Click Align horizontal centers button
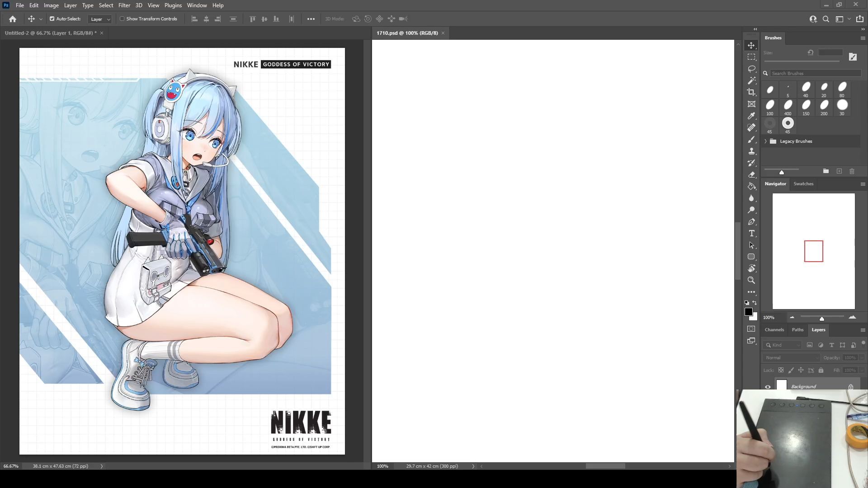The height and width of the screenshot is (488, 868). [x=207, y=19]
